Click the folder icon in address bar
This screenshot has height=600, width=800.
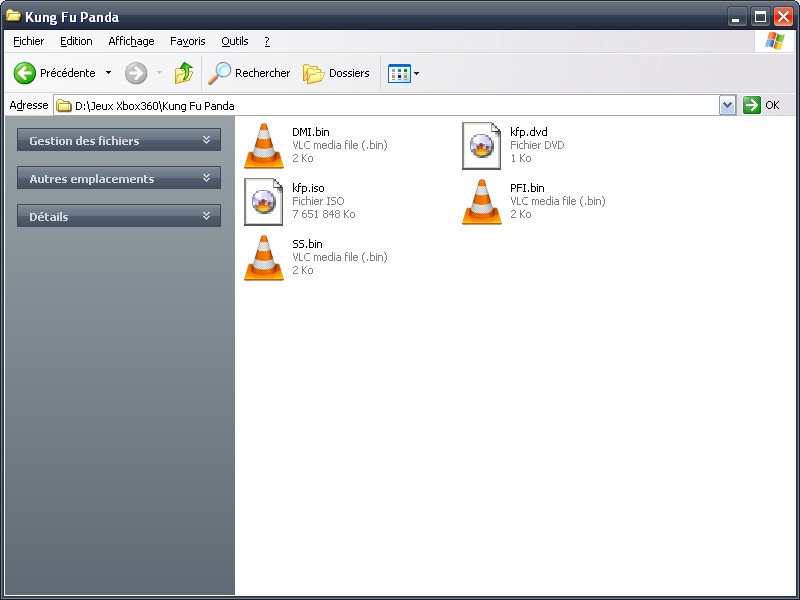tap(64, 106)
